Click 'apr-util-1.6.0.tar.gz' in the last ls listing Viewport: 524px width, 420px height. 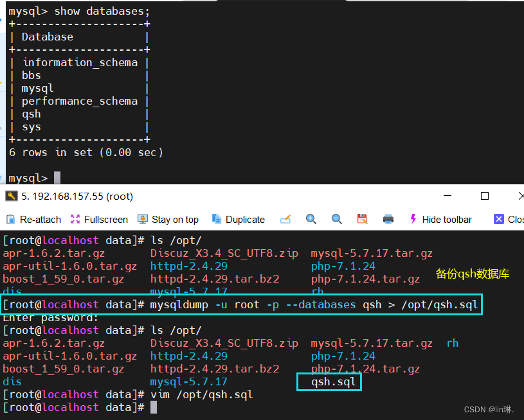pyautogui.click(x=70, y=356)
